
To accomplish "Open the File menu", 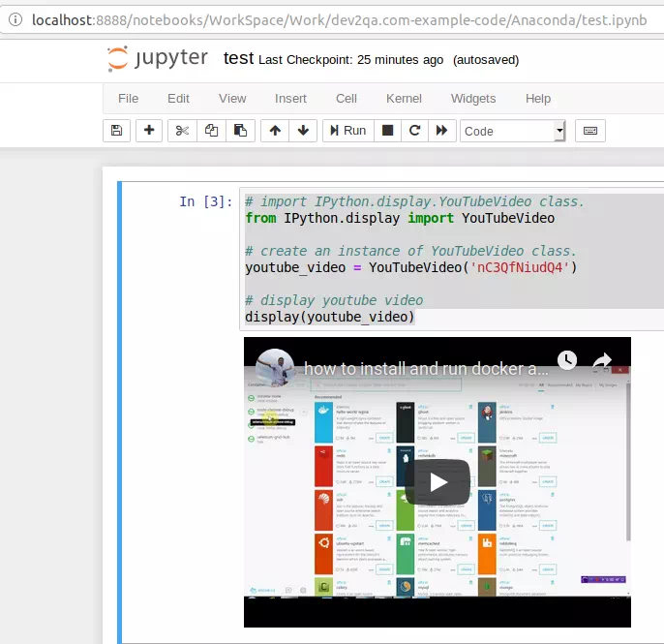I will click(129, 99).
